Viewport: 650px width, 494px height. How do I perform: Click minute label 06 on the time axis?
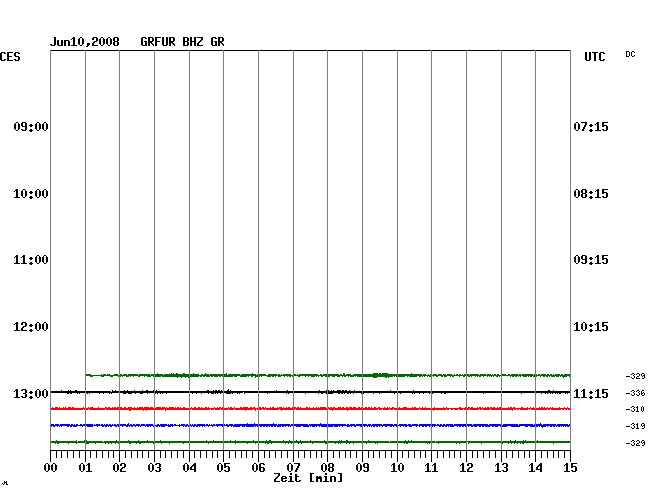[x=258, y=468]
